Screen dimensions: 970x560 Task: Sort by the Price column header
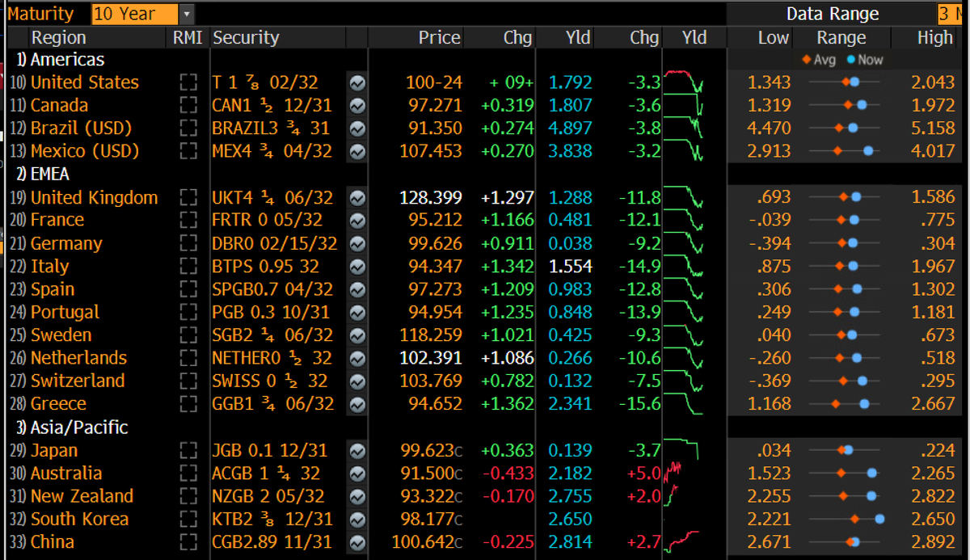click(x=439, y=37)
